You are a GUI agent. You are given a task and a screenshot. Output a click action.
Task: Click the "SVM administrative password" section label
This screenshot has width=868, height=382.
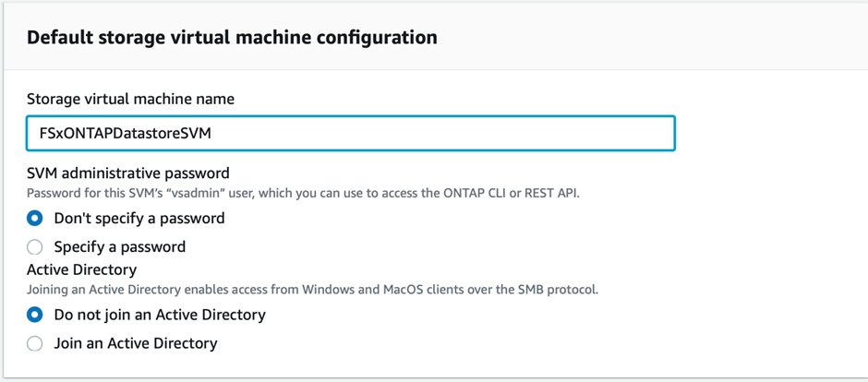[127, 173]
